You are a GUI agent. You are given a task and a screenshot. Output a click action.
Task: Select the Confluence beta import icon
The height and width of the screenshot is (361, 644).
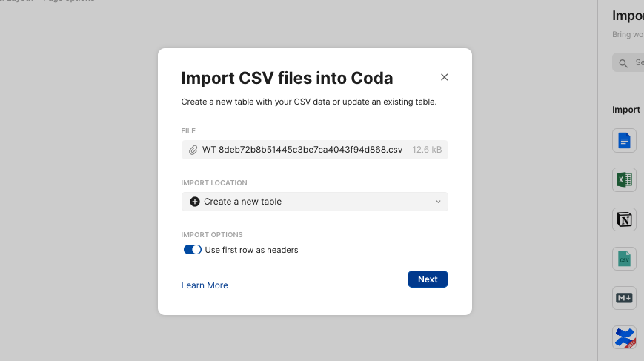click(624, 337)
